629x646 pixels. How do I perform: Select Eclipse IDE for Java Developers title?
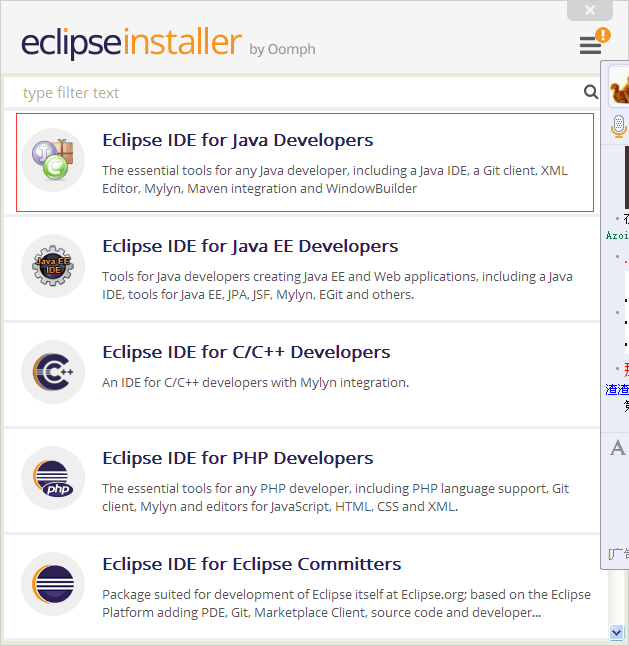(x=238, y=140)
